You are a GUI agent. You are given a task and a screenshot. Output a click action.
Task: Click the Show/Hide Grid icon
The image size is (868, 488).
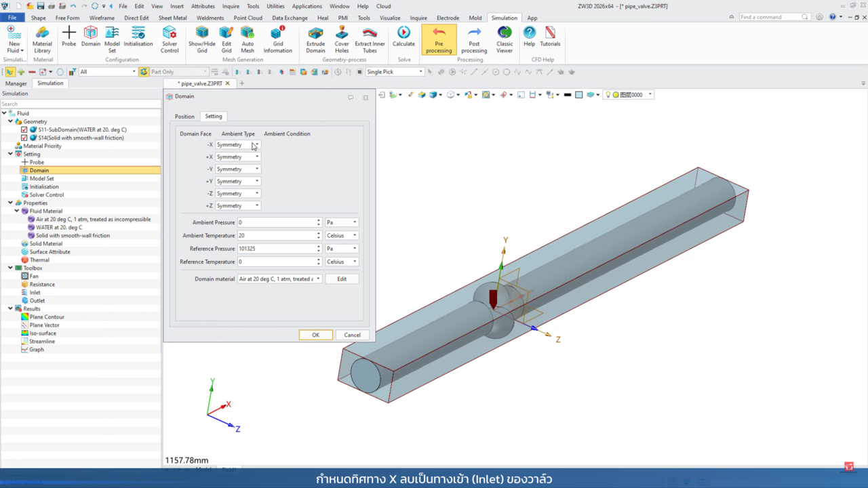pos(202,39)
